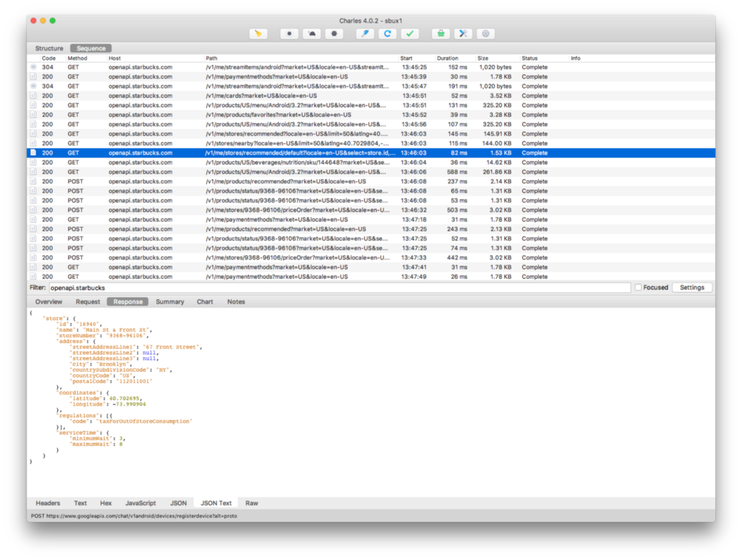Image resolution: width=742 pixels, height=560 pixels.
Task: Click into the Filter text field
Action: pos(340,288)
